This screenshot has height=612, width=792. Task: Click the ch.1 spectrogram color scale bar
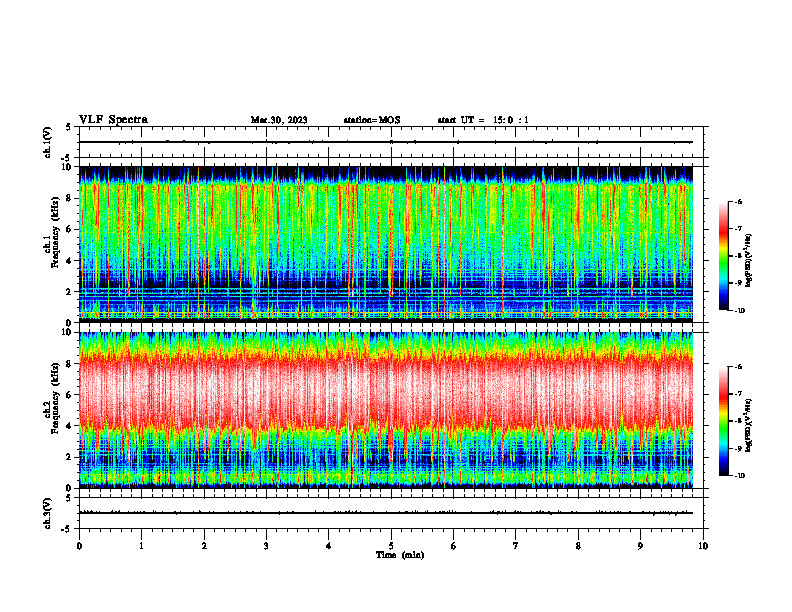point(724,256)
